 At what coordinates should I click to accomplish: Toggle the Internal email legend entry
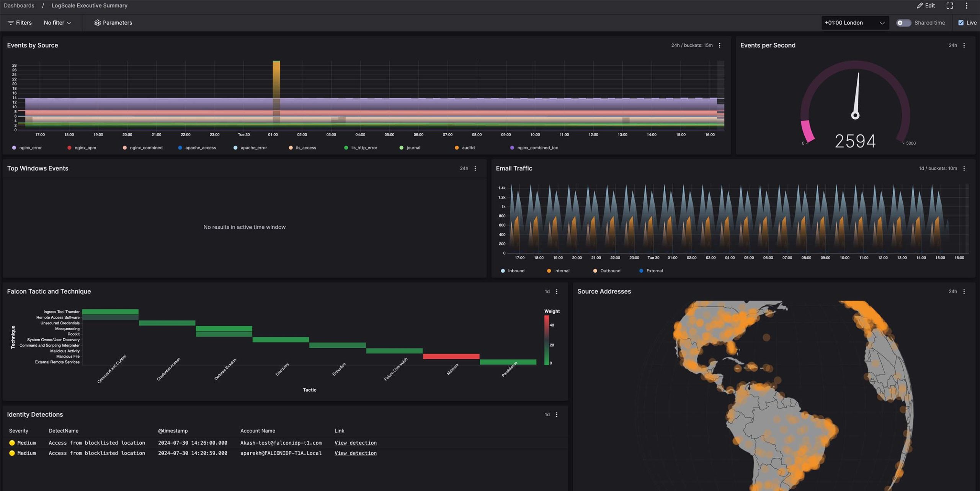coord(558,271)
